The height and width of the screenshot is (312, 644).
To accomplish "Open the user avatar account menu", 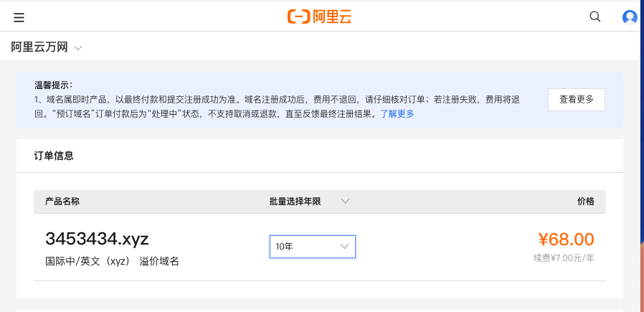I will click(x=630, y=17).
